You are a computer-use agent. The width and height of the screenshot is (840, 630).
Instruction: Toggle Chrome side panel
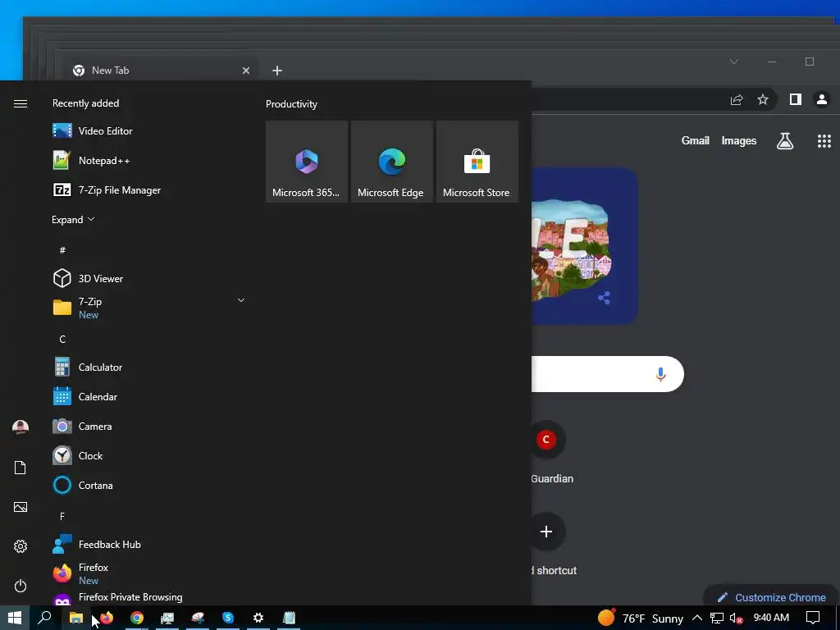coord(796,99)
